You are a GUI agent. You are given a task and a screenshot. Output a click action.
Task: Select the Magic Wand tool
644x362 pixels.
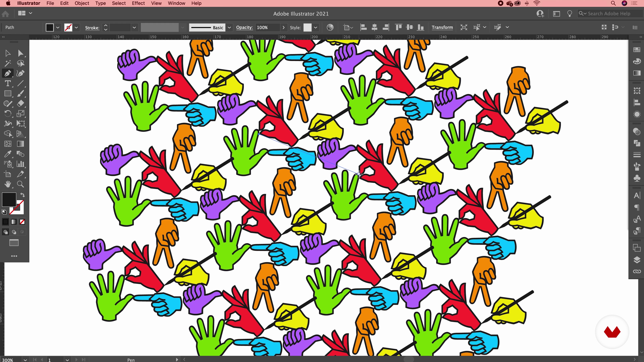click(8, 63)
